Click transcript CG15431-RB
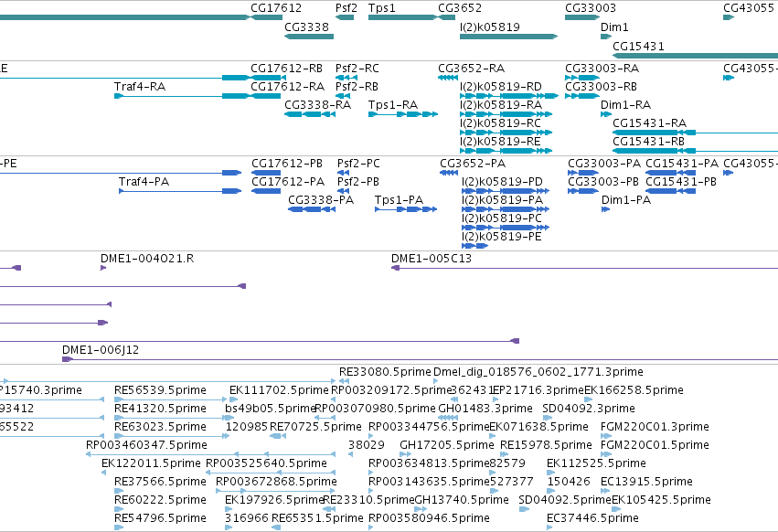778x532 pixels. (648, 142)
